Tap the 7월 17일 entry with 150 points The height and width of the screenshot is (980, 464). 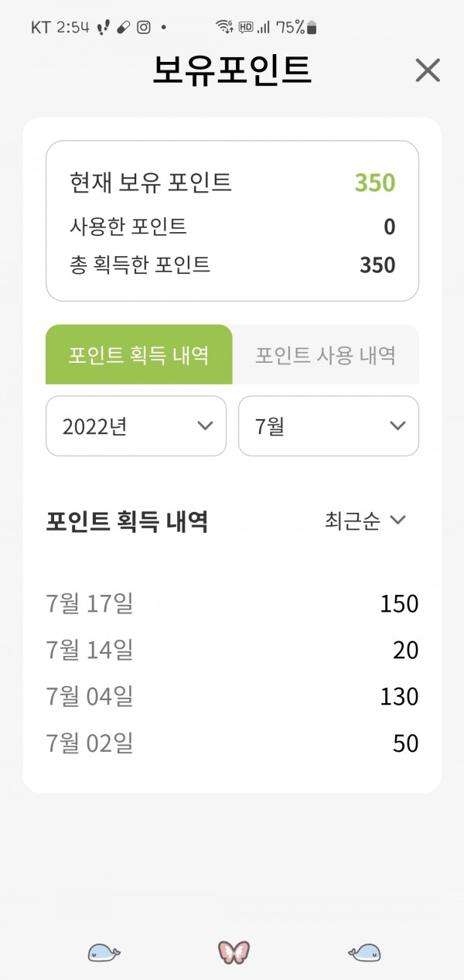pyautogui.click(x=232, y=603)
